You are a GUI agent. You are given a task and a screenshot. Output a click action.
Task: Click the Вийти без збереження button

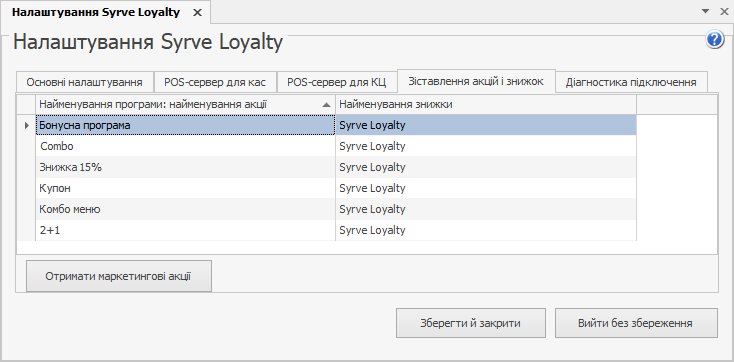[x=636, y=323]
